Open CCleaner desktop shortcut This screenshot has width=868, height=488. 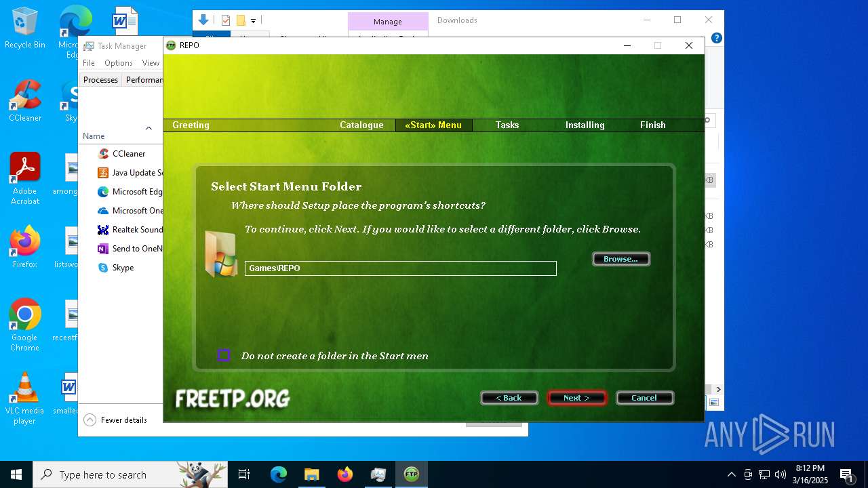point(25,102)
